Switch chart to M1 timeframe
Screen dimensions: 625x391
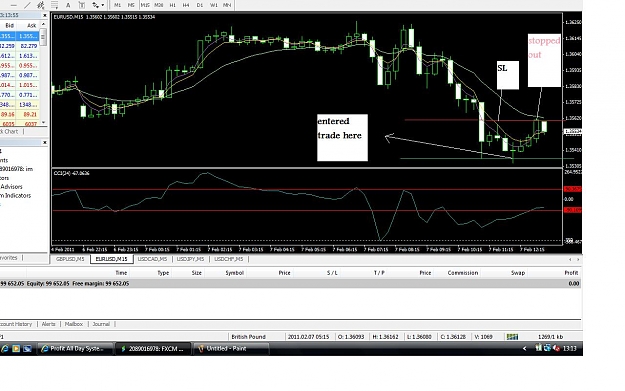(x=117, y=5)
